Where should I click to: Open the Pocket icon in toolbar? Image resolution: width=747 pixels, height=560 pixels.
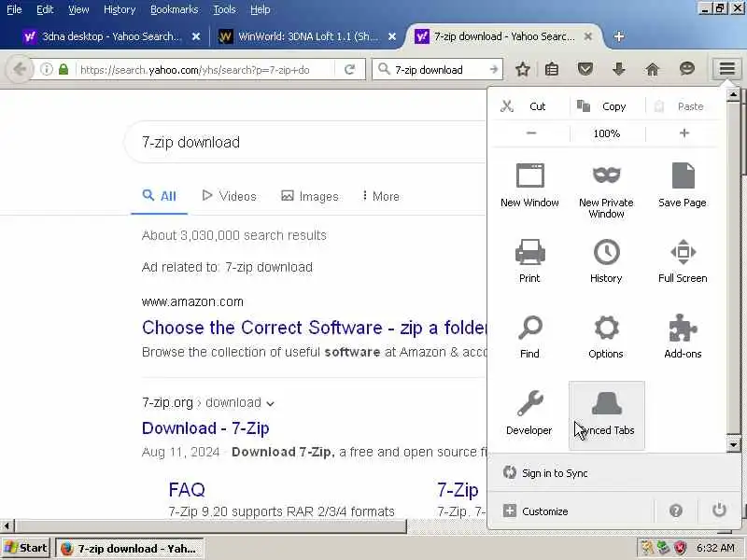[x=585, y=69]
